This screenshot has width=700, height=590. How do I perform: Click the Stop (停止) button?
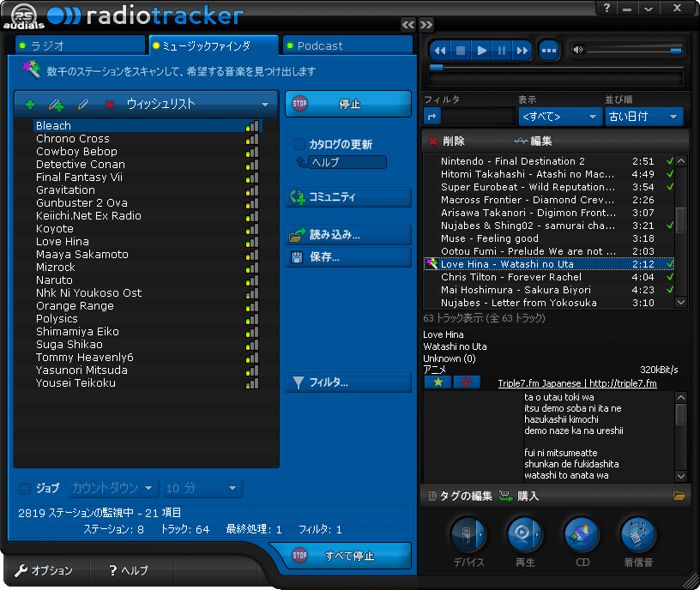[x=347, y=104]
